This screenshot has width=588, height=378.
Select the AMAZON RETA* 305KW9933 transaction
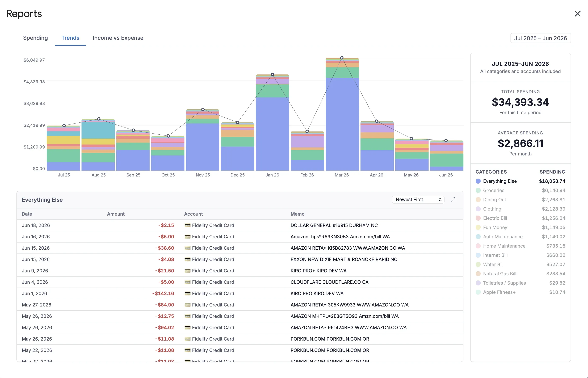(x=240, y=305)
